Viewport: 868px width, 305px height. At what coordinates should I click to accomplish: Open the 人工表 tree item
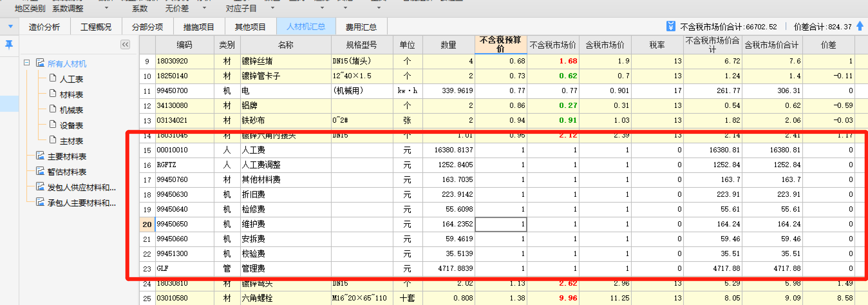[71, 79]
